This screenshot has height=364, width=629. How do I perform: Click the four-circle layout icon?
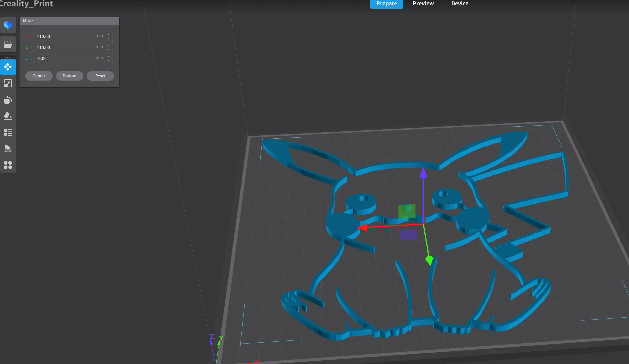point(8,165)
